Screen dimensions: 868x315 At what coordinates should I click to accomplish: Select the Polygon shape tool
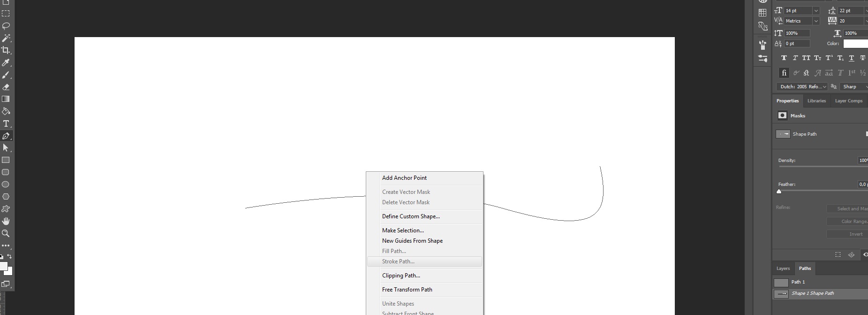point(6,197)
